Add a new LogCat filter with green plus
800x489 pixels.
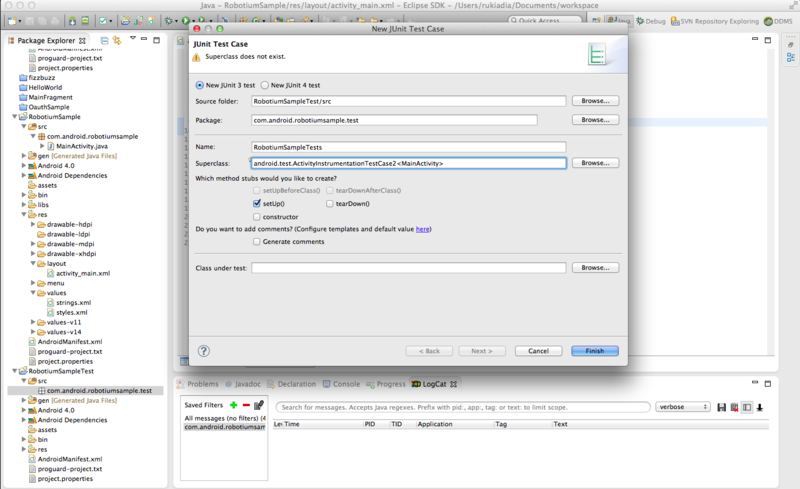[x=234, y=405]
